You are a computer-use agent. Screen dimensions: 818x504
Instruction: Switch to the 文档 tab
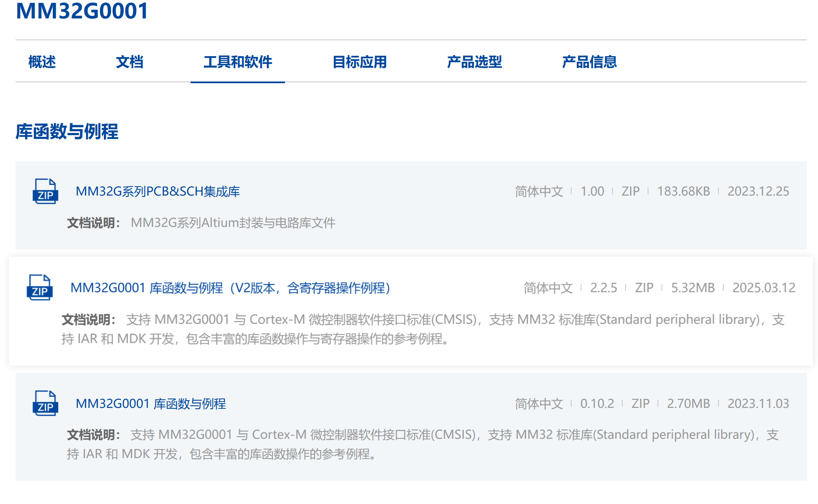(x=130, y=62)
